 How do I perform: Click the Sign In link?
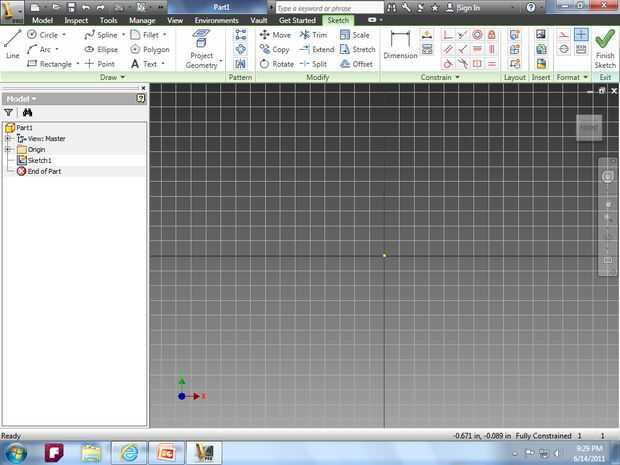463,8
